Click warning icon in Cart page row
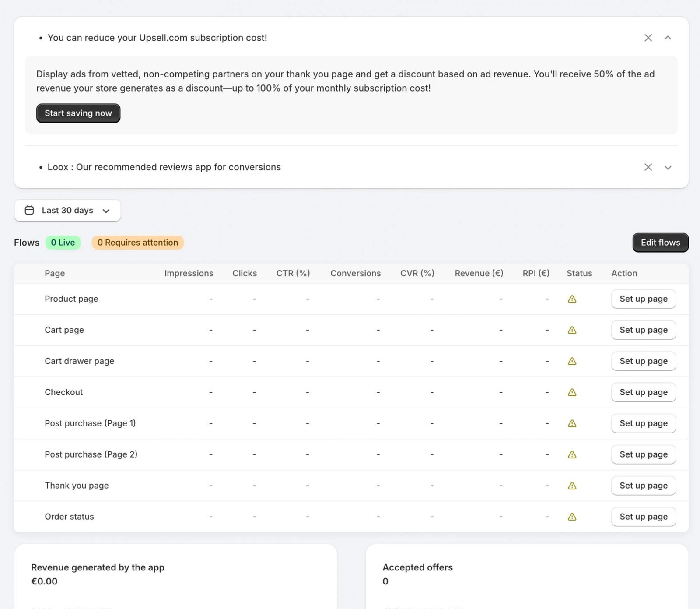700x609 pixels. pyautogui.click(x=572, y=330)
